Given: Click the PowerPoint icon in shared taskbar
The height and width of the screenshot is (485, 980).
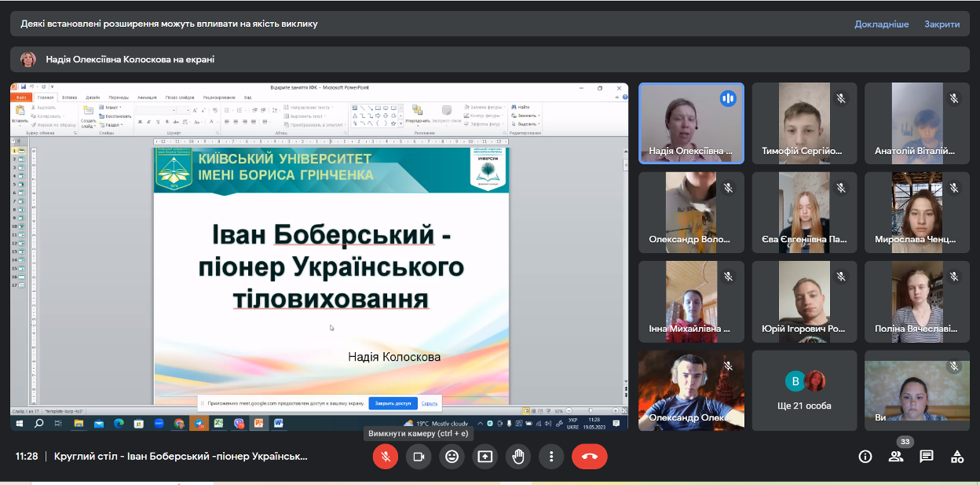Looking at the screenshot, I should tap(258, 423).
